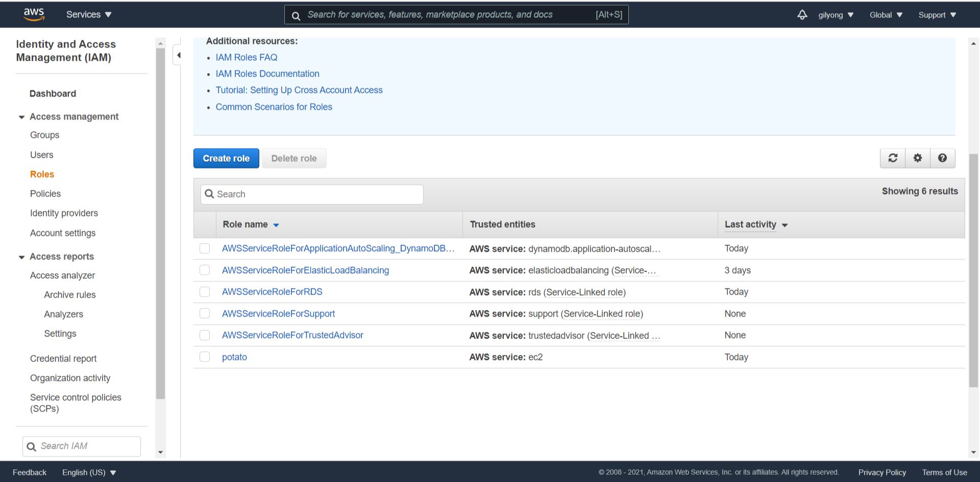Select checkbox for AWSServiceRoleForElasticLoadBalancing
Image resolution: width=980 pixels, height=482 pixels.
click(x=205, y=270)
